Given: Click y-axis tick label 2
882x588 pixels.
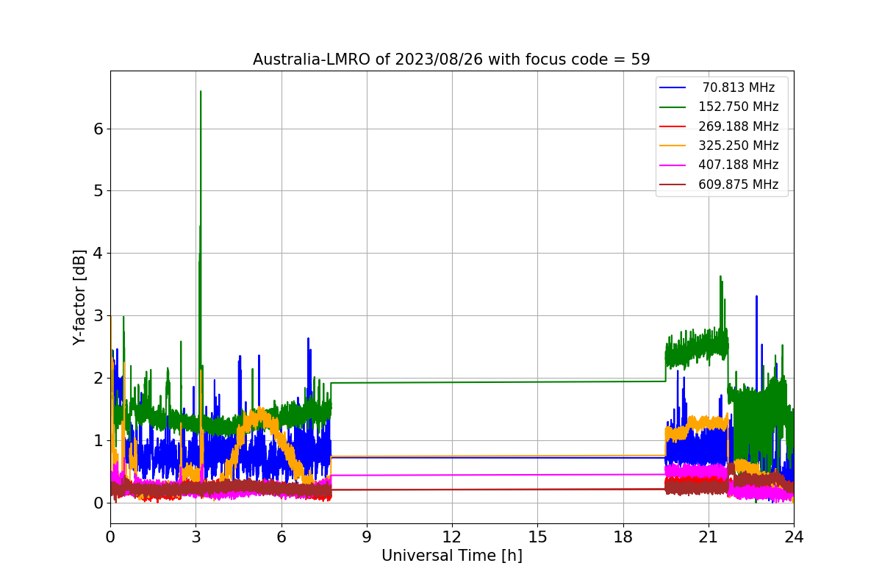Looking at the screenshot, I should pyautogui.click(x=98, y=378).
